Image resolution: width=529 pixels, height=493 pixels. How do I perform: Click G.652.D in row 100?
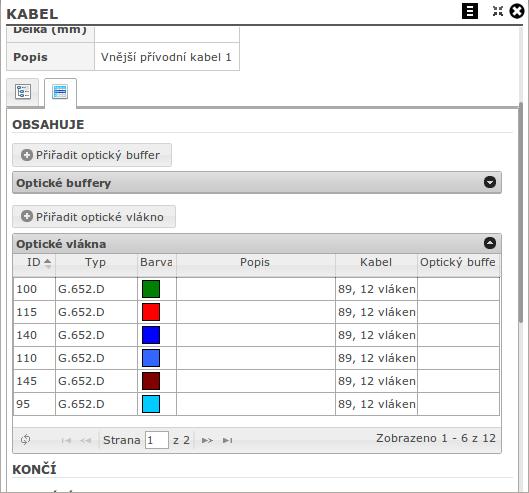point(81,289)
